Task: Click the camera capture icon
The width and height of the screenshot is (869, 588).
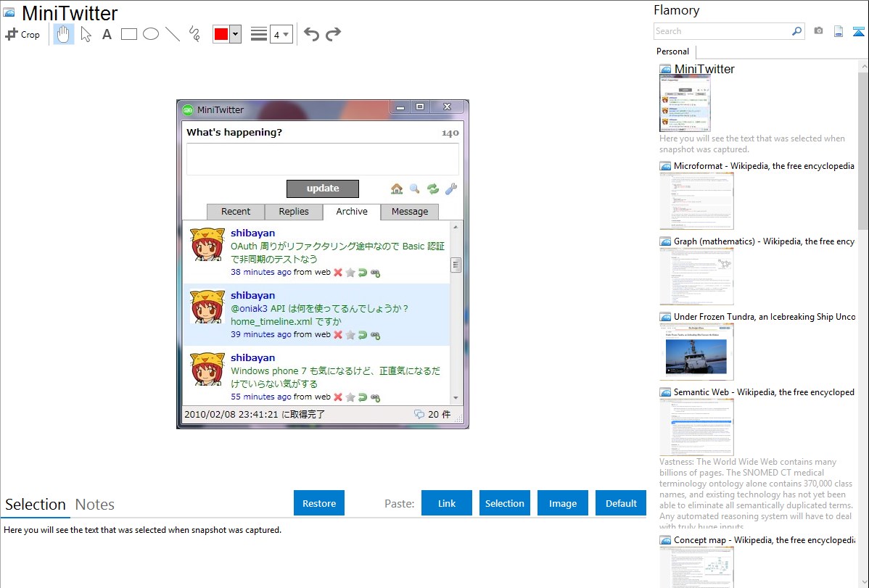Action: (818, 31)
